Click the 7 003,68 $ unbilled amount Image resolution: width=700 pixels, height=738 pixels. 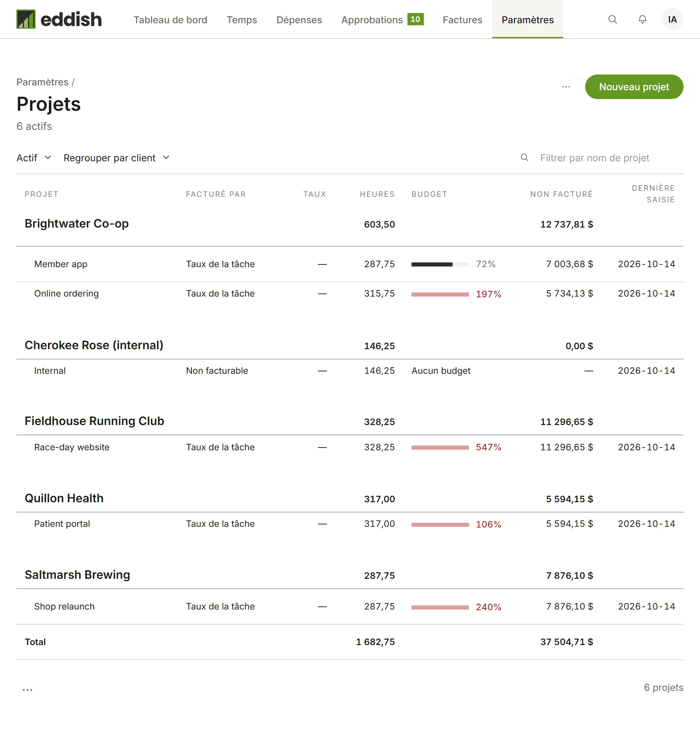(x=569, y=264)
